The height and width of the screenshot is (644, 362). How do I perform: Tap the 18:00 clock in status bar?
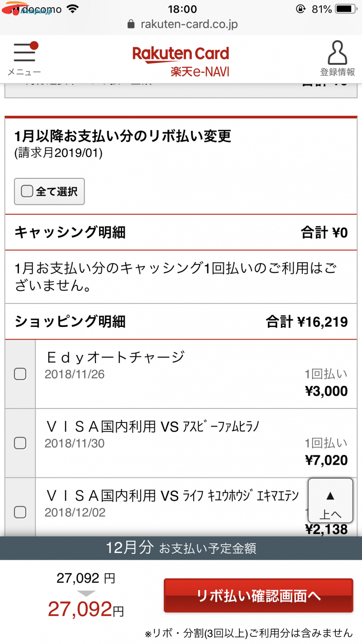pyautogui.click(x=182, y=9)
